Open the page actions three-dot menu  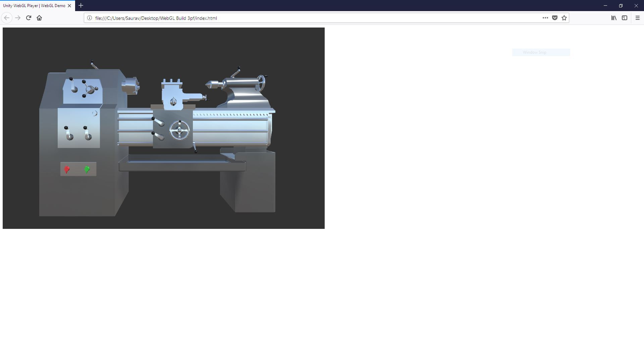point(545,18)
